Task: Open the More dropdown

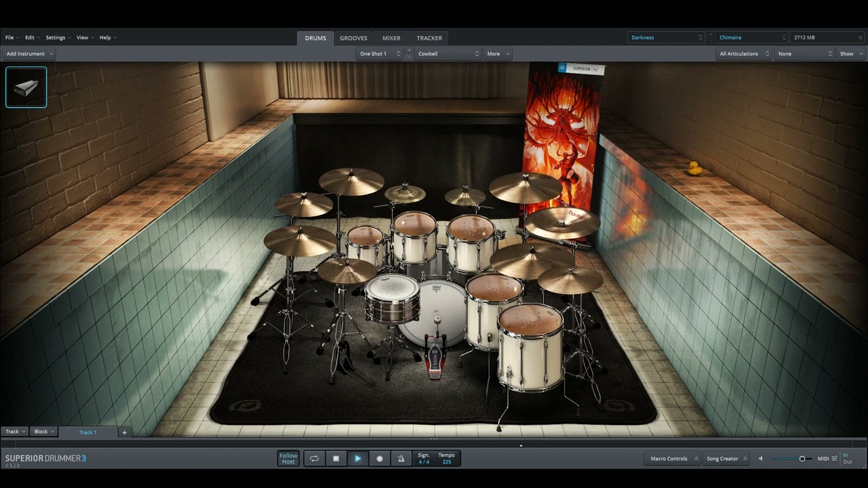Action: click(x=498, y=54)
